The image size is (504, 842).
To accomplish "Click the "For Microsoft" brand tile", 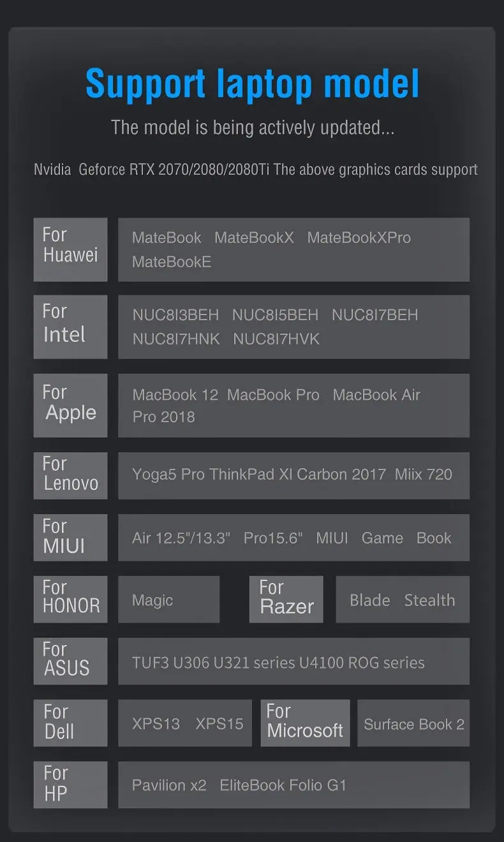I will click(x=305, y=723).
